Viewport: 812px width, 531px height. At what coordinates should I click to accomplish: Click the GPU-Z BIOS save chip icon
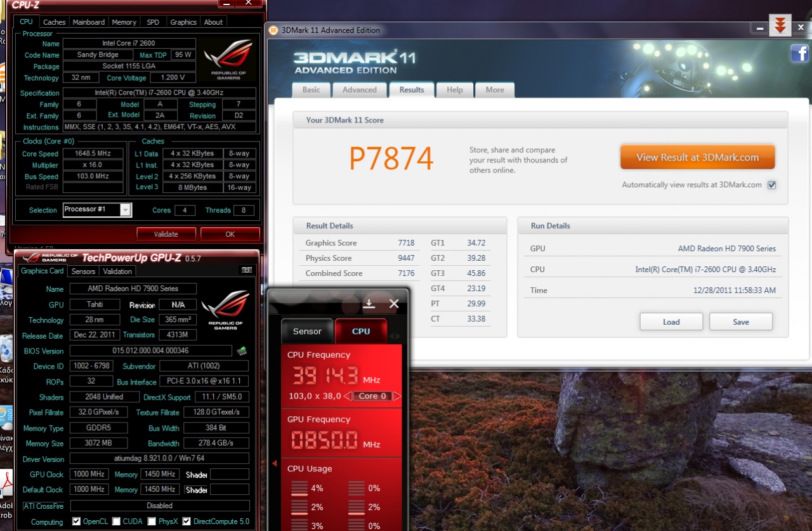[241, 351]
